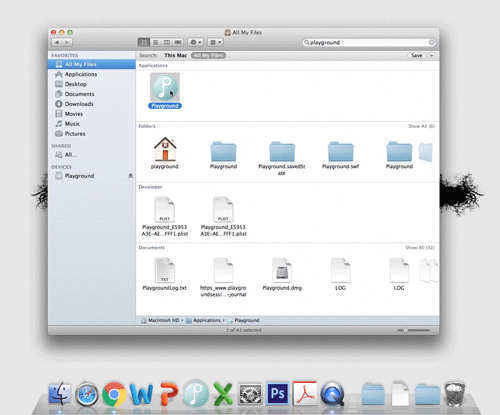Viewport: 500px width, 415px height.
Task: Open System Preferences from the Dock
Action: pos(250,394)
